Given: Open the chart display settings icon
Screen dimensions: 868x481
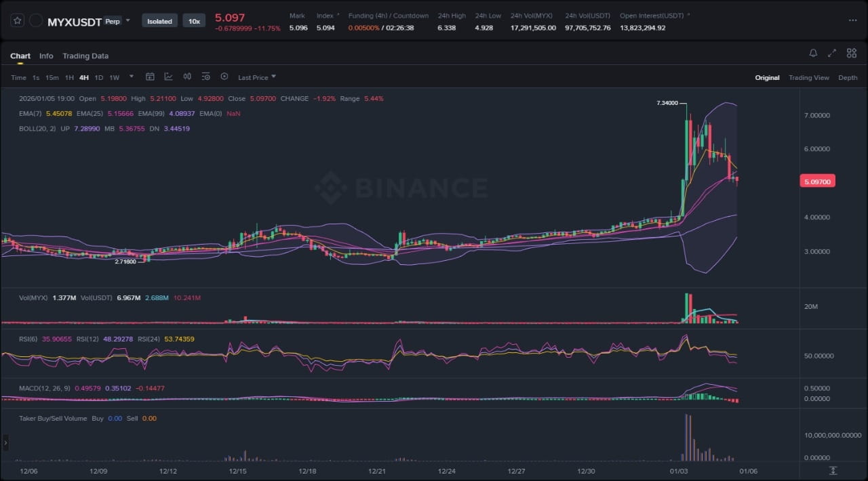Looking at the screenshot, I should click(205, 77).
